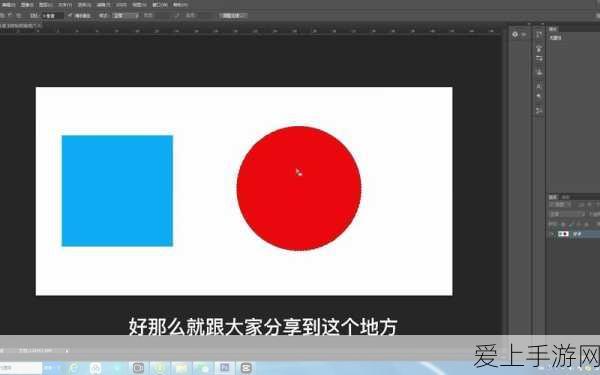Image resolution: width=600 pixels, height=375 pixels.
Task: Select the layer thumbnail in Layers panel
Action: coord(563,234)
